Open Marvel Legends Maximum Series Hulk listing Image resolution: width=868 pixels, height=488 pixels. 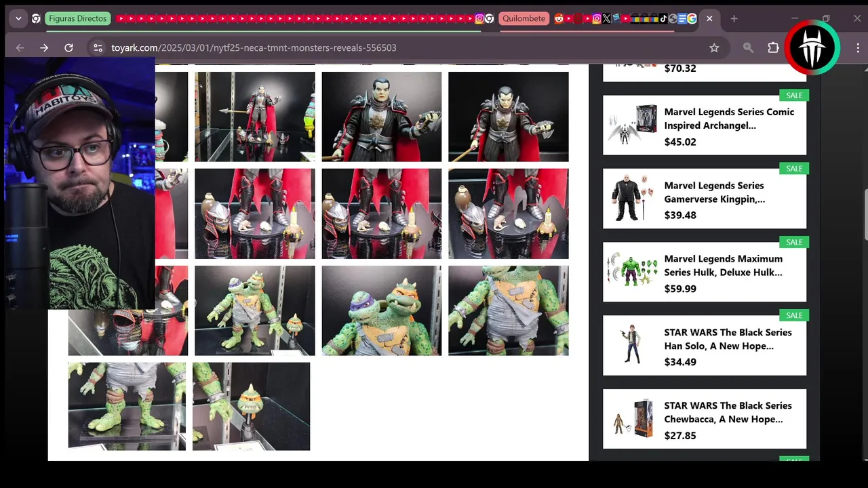pos(723,266)
